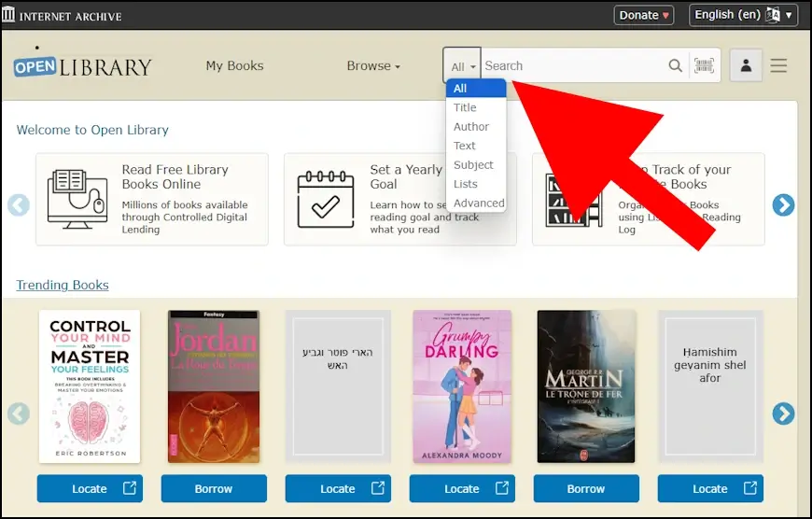812x519 pixels.
Task: Open Read Free Library Books Online card
Action: click(152, 199)
